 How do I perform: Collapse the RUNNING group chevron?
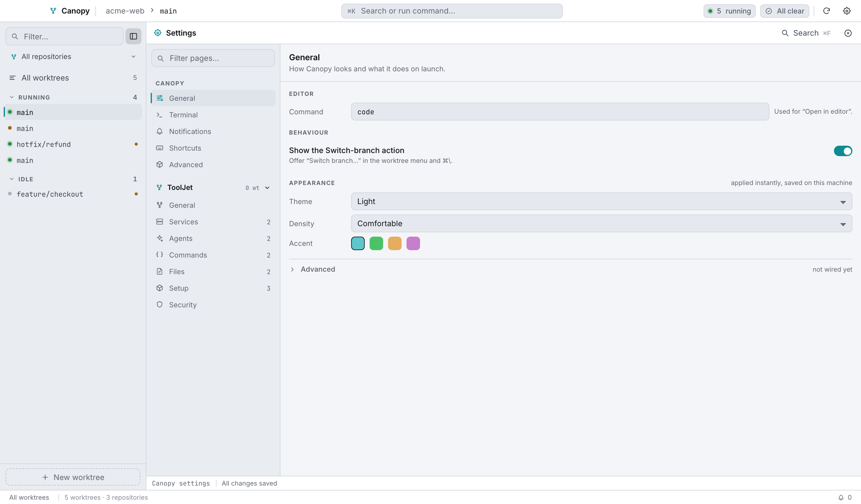(12, 97)
